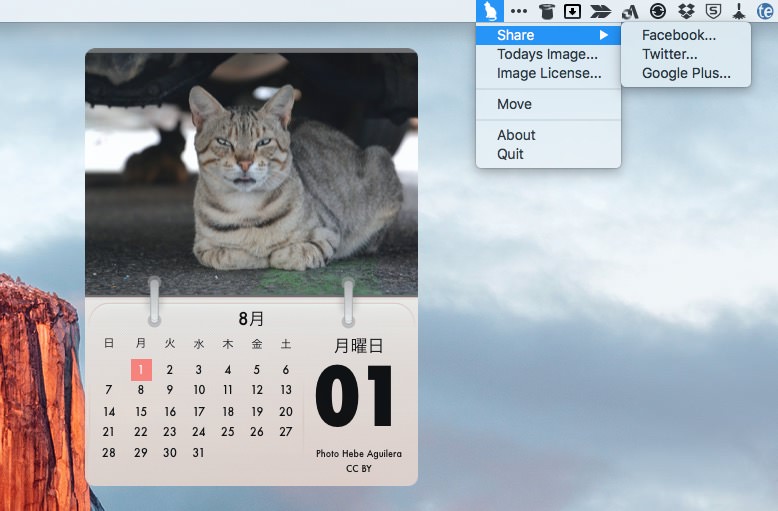Click the Photo Hebe Aguilera credit

pos(359,453)
